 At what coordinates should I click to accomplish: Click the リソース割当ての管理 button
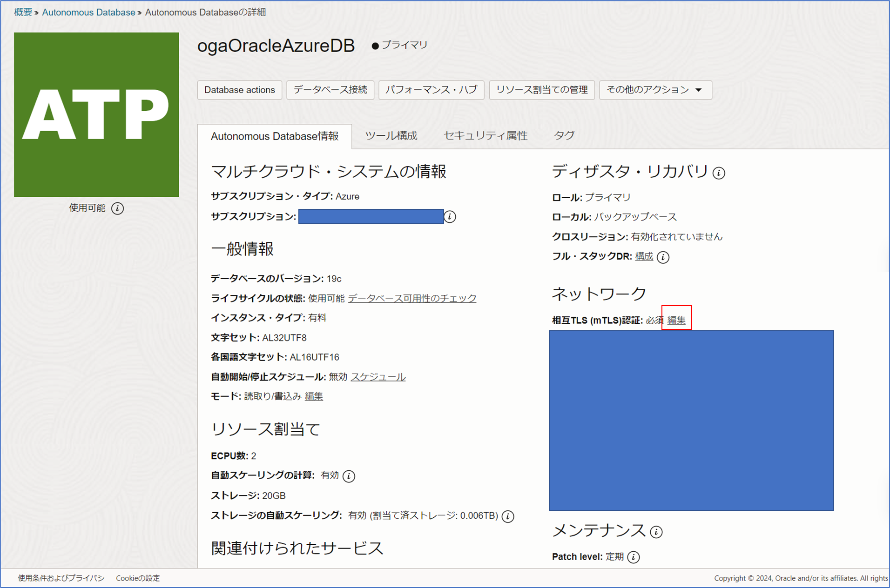tap(542, 90)
